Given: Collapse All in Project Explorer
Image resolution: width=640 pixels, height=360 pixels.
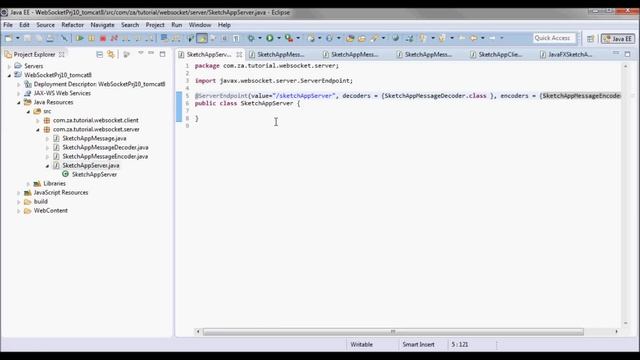Looking at the screenshot, I should tap(99, 54).
